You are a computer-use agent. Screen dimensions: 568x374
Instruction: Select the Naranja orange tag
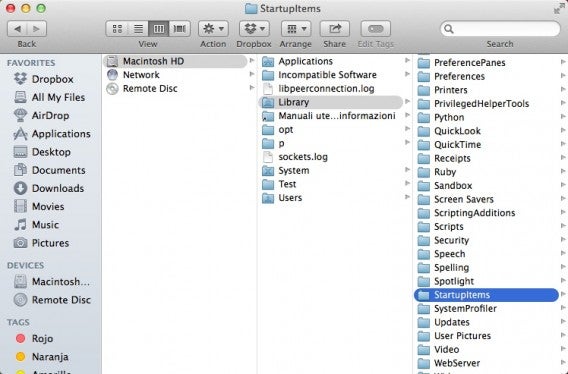[x=42, y=357]
